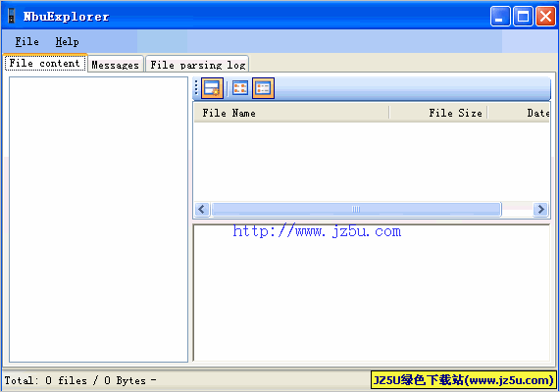Switch to the Messages tab
Viewport: 560px width, 392px height.
click(116, 65)
